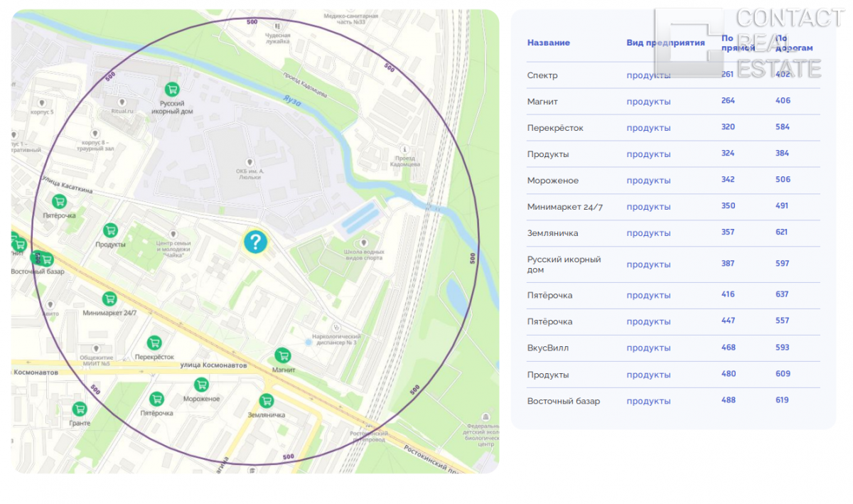
Task: Select the Русский икорный дом cart marker
Action: (171, 90)
